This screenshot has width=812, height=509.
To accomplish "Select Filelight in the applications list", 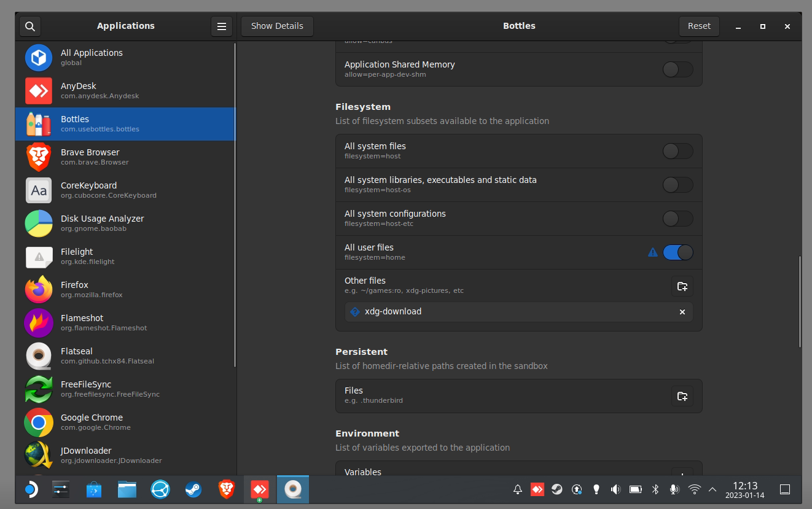I will (125, 257).
